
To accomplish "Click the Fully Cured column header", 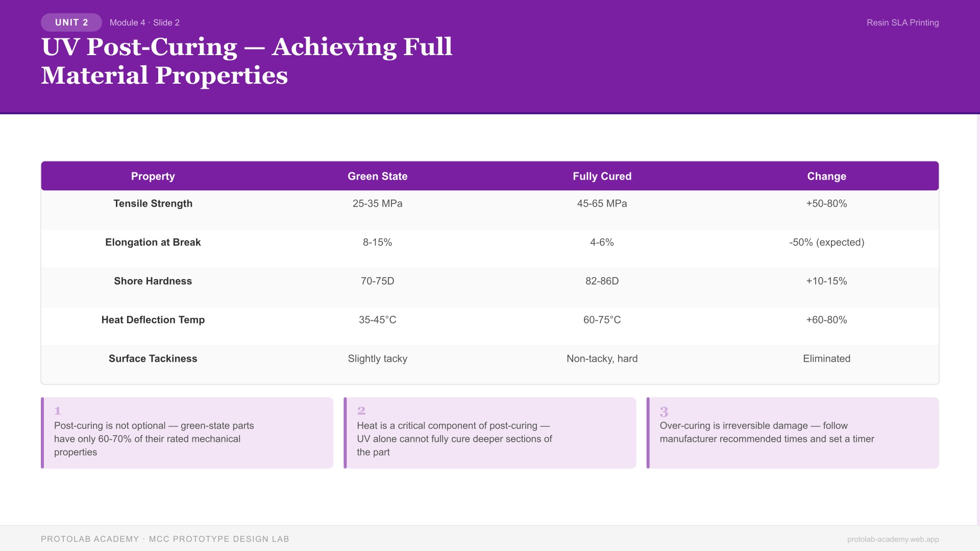I will [x=602, y=177].
